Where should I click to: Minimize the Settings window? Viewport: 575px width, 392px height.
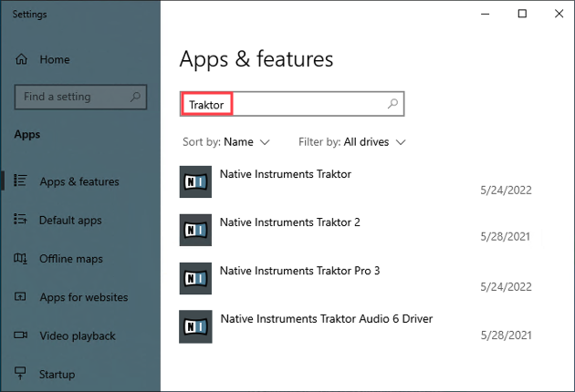click(x=486, y=14)
